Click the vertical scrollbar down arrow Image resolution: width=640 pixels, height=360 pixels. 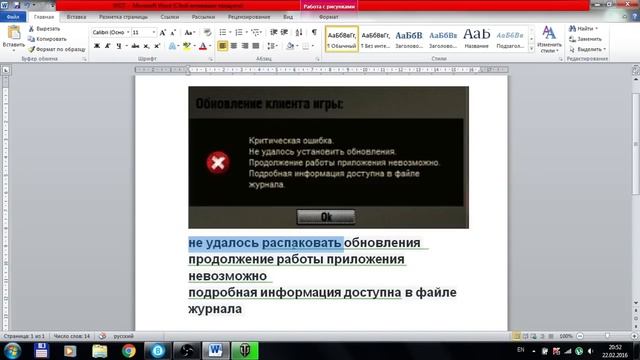tap(636, 302)
